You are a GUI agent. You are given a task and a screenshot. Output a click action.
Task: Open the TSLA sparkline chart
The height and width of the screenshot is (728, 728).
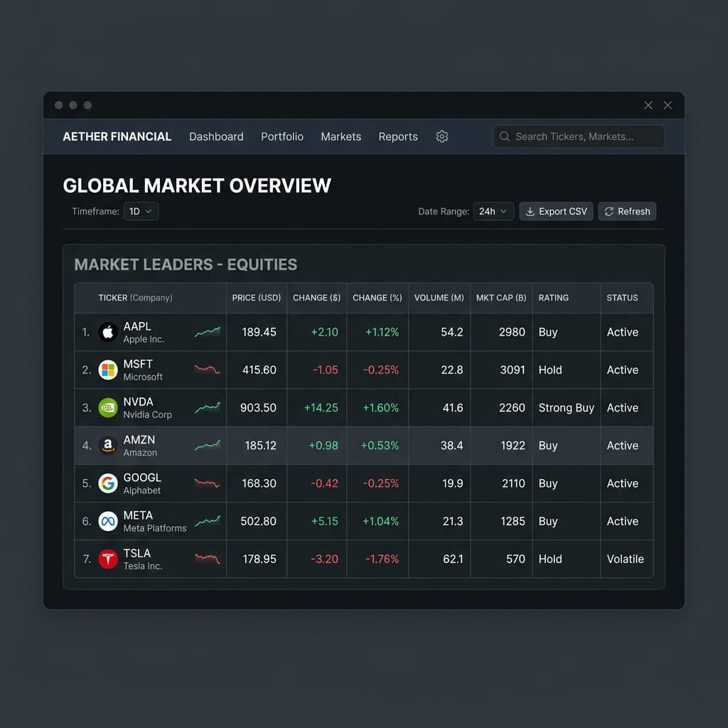208,559
